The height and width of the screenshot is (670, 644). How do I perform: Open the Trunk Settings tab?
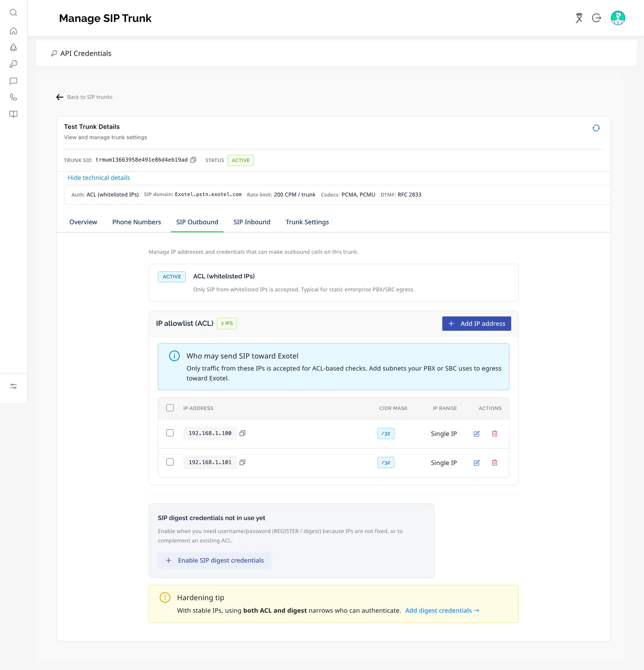[x=307, y=222]
